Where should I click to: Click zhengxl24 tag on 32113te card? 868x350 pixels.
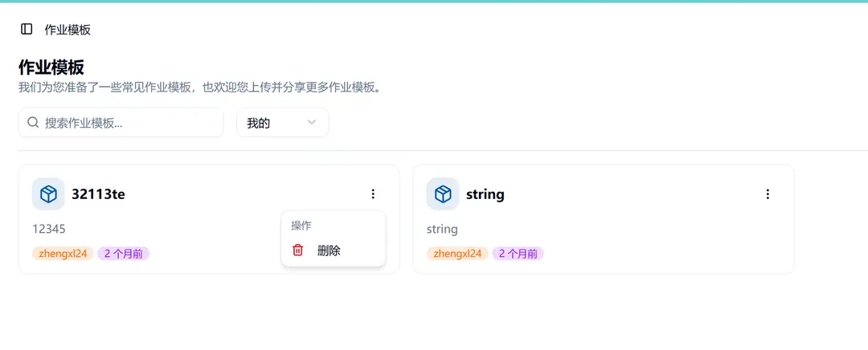63,254
